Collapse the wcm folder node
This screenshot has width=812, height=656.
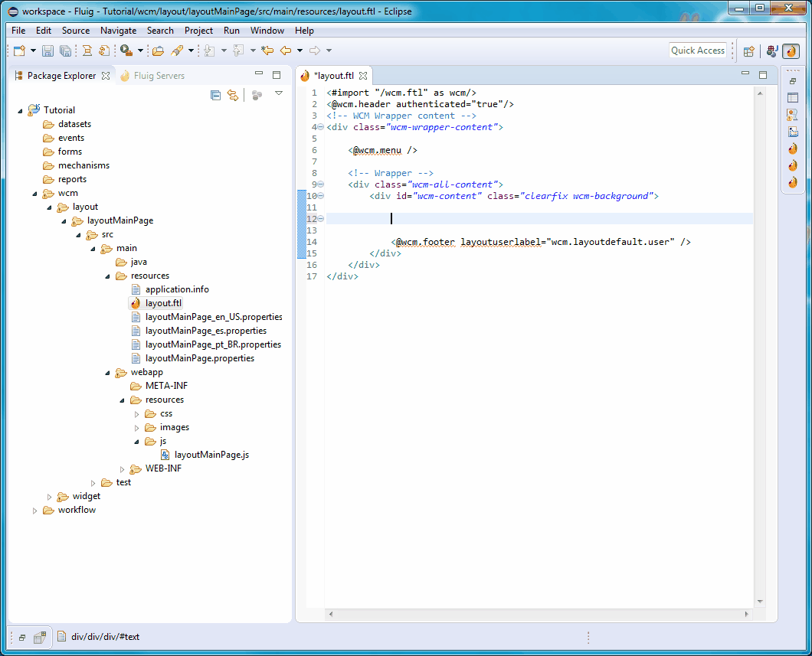34,194
